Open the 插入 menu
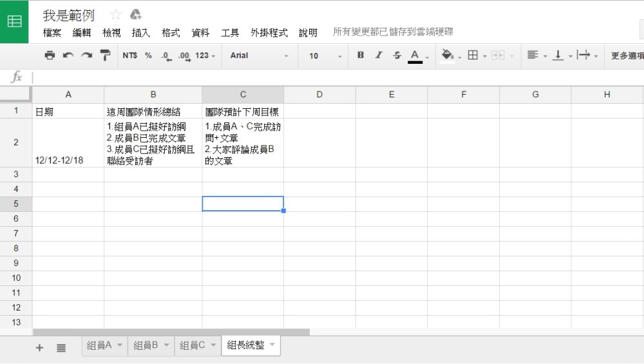 click(x=140, y=33)
